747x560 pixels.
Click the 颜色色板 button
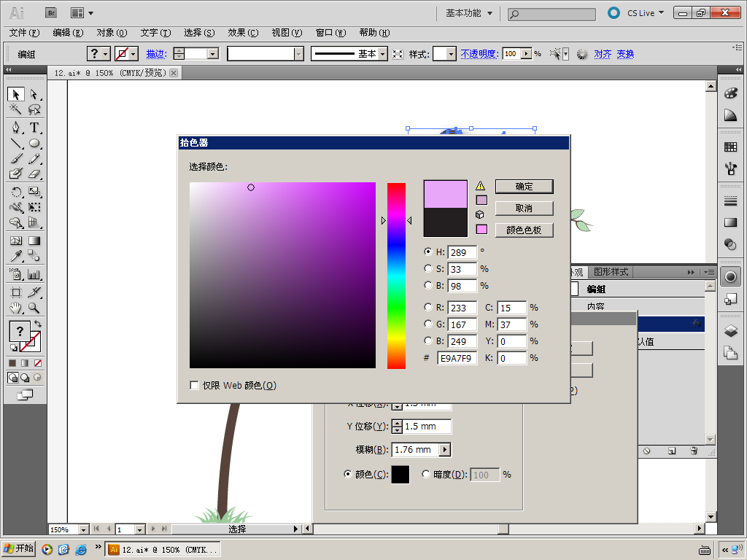[x=524, y=230]
